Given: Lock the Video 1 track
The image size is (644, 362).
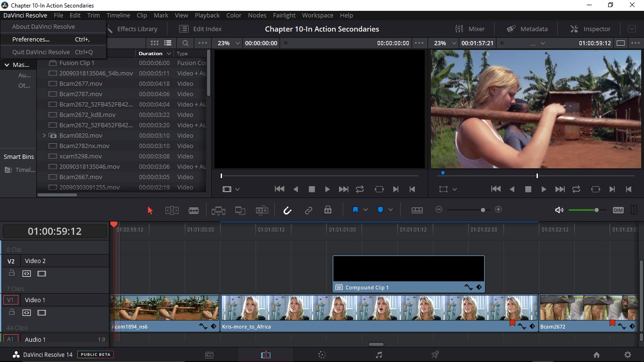Looking at the screenshot, I should 12,312.
